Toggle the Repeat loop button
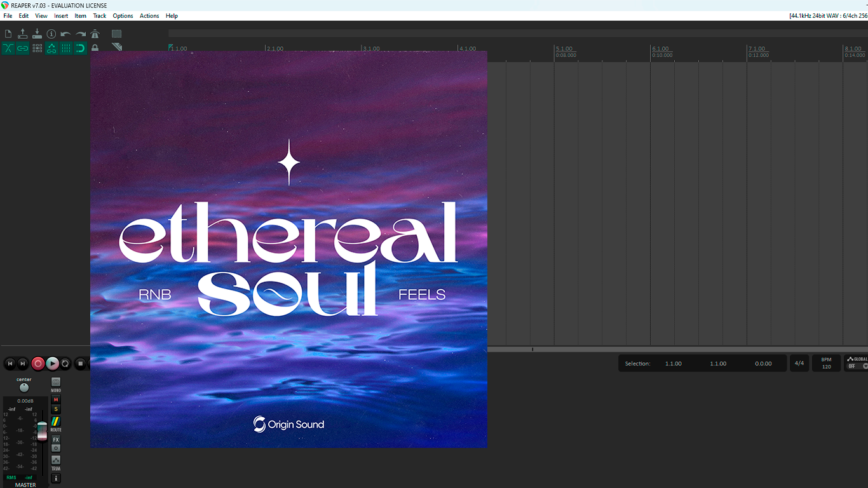The height and width of the screenshot is (488, 868). click(x=65, y=363)
